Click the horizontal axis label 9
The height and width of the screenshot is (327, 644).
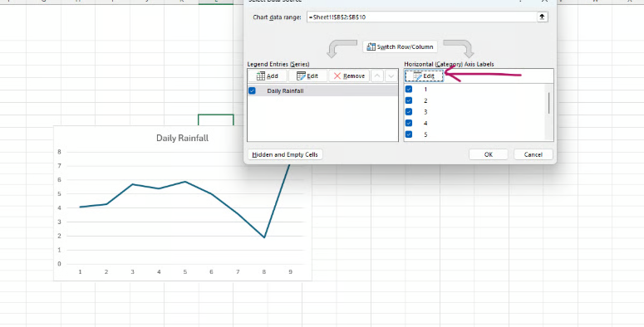point(290,271)
